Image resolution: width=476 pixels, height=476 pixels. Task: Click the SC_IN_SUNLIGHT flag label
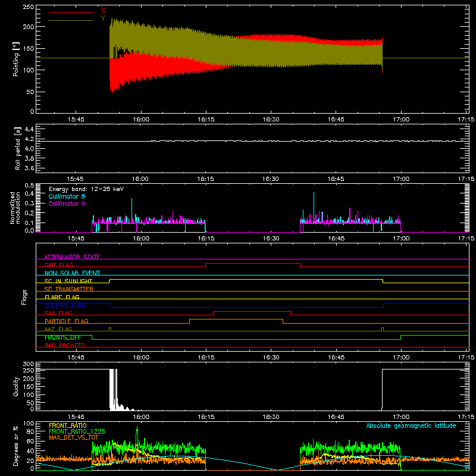(x=68, y=281)
